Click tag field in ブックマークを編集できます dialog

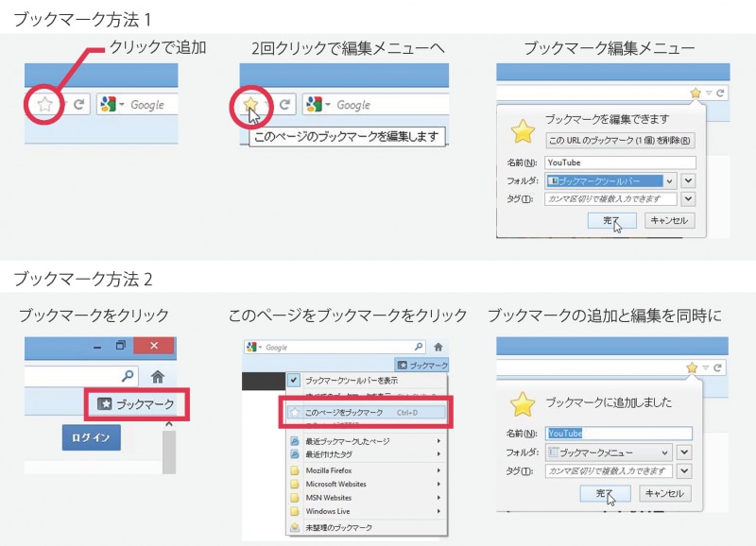tap(610, 198)
